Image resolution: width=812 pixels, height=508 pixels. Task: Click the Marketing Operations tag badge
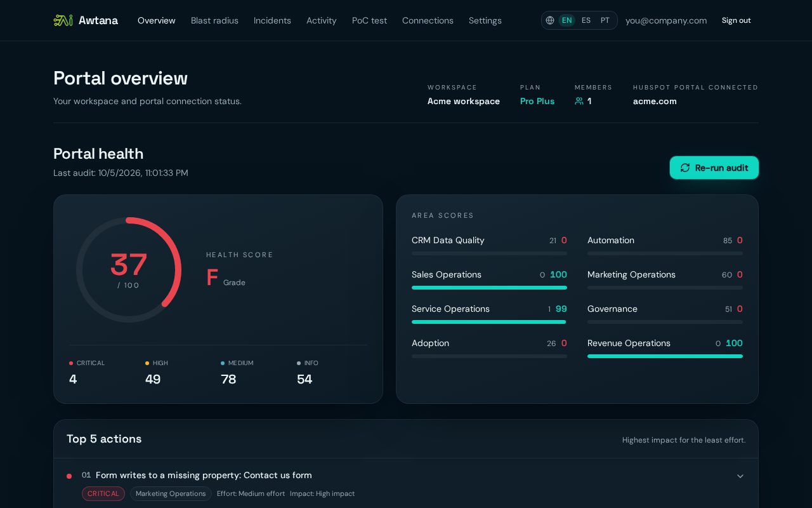171,493
